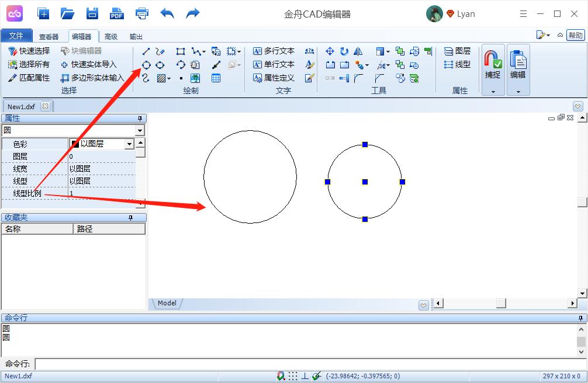Open the Hatch fill tool
The image size is (588, 383).
[162, 78]
